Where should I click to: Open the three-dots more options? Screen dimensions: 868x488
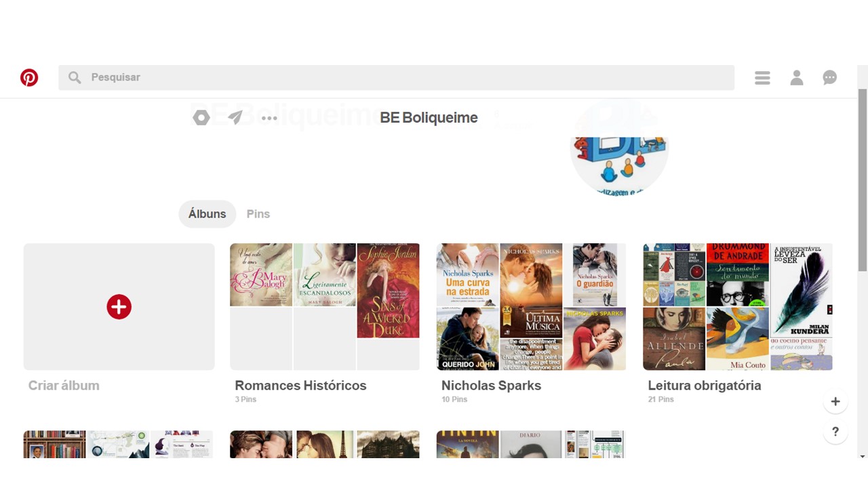[269, 118]
